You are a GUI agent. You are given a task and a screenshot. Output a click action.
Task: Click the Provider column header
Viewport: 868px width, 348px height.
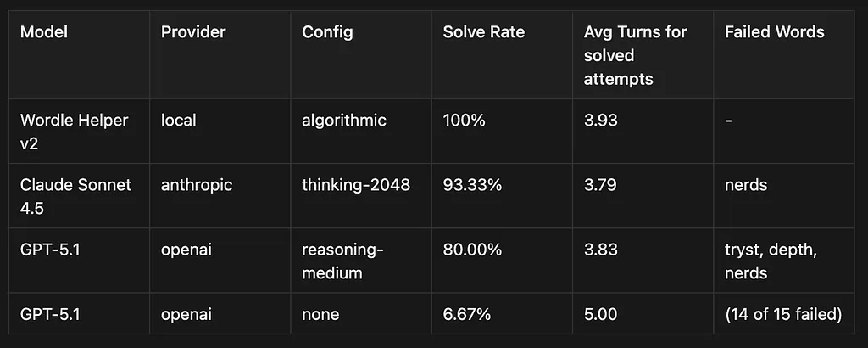(x=193, y=32)
